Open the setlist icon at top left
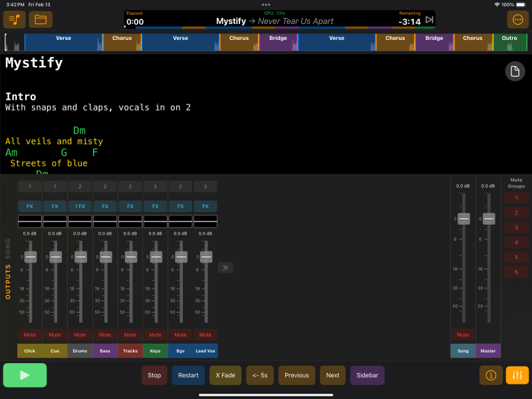532x399 pixels. [14, 19]
